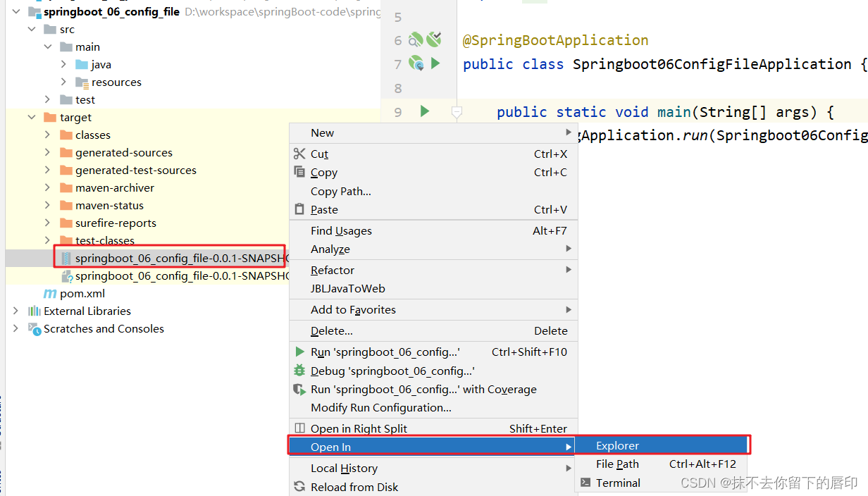Collapse the src folder
Viewport: 868px width, 496px height.
coord(32,29)
